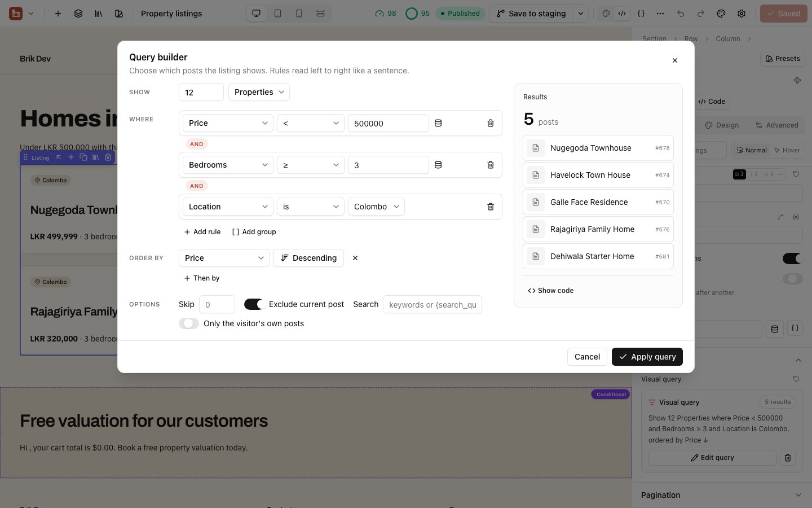
Task: Switch to the Advanced tab
Action: tap(777, 125)
